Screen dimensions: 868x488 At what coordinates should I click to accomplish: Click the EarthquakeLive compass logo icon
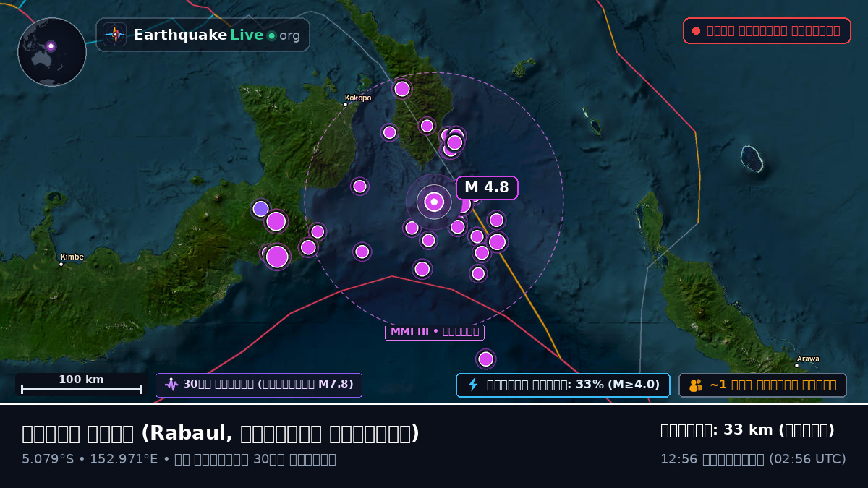pyautogui.click(x=114, y=35)
